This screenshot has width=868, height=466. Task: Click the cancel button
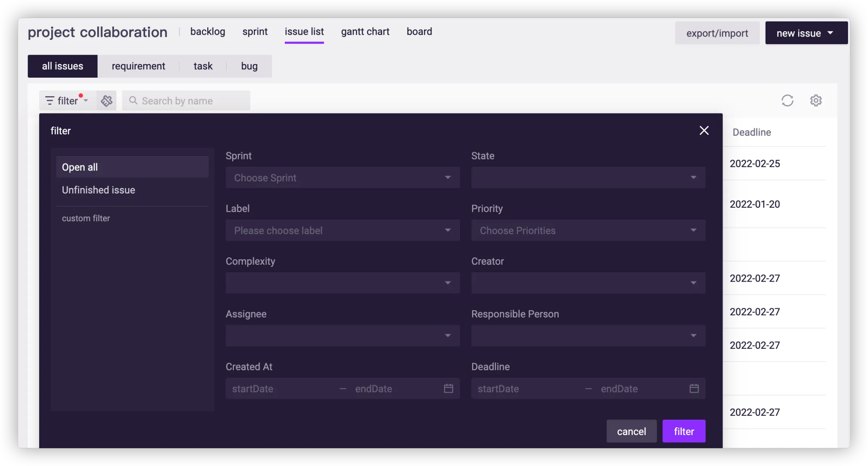[631, 431]
